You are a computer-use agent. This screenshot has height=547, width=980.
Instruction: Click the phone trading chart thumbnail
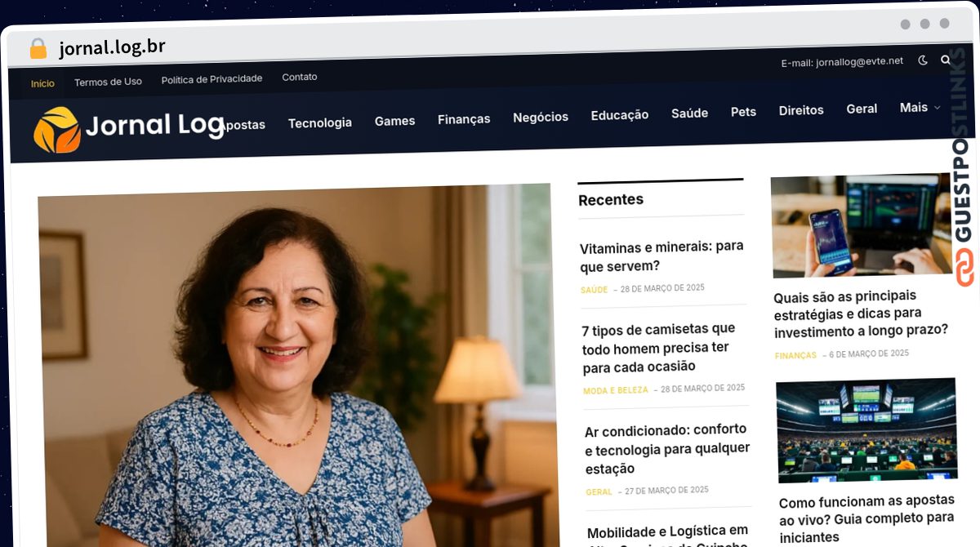861,226
